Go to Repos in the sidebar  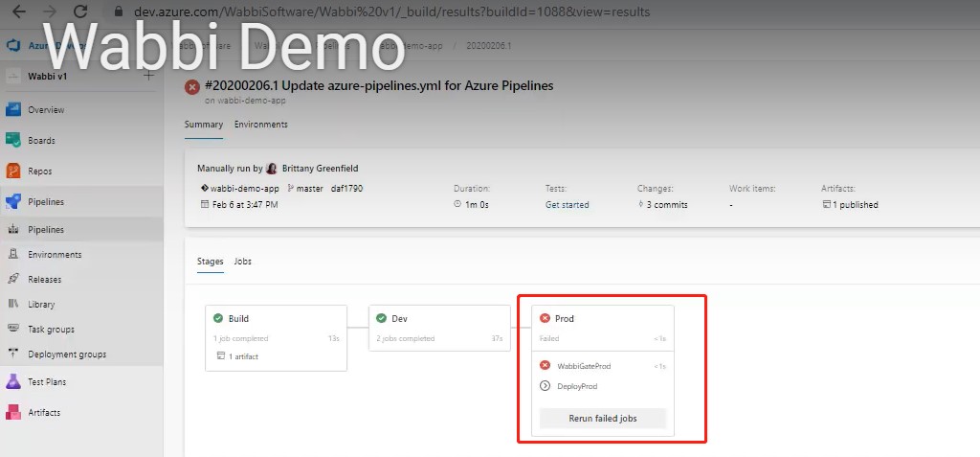point(39,171)
